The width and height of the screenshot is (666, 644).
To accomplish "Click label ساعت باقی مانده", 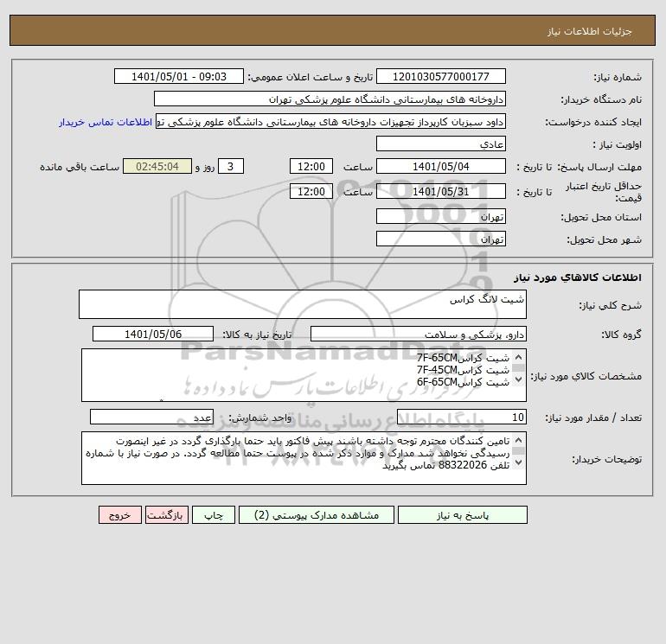I will coord(80,167).
